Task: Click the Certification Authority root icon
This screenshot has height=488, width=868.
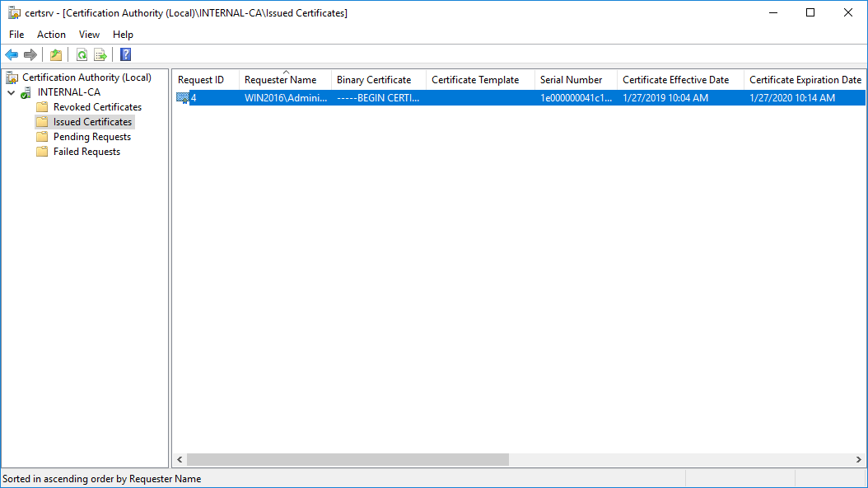Action: (x=12, y=77)
